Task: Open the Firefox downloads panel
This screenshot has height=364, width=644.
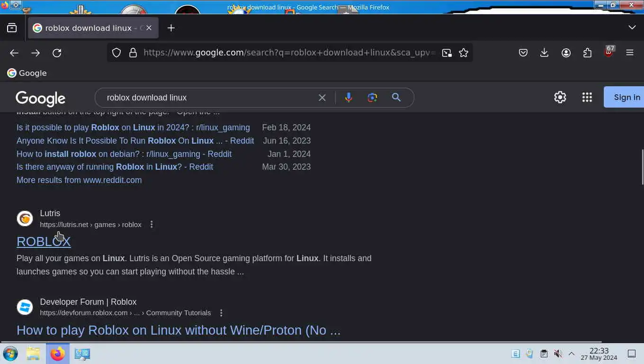Action: [x=545, y=53]
